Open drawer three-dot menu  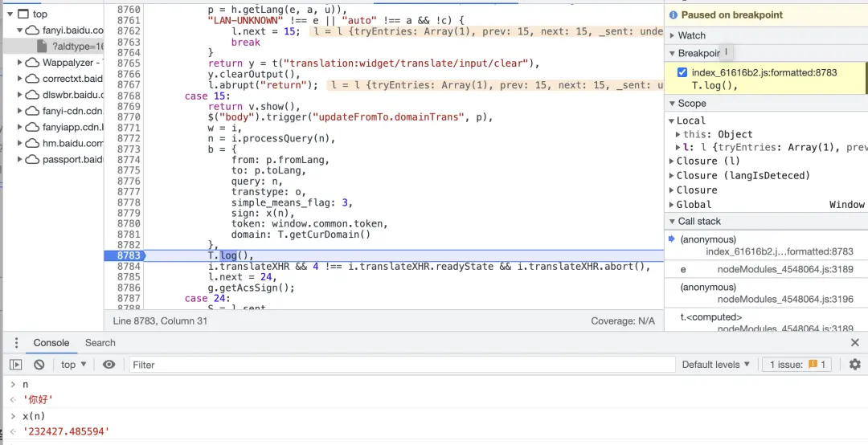click(x=15, y=343)
